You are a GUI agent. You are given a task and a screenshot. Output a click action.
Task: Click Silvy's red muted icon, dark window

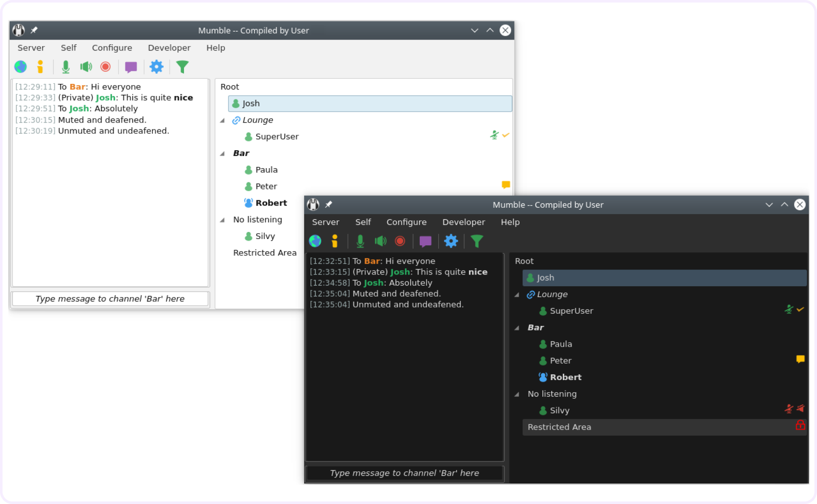(x=789, y=409)
